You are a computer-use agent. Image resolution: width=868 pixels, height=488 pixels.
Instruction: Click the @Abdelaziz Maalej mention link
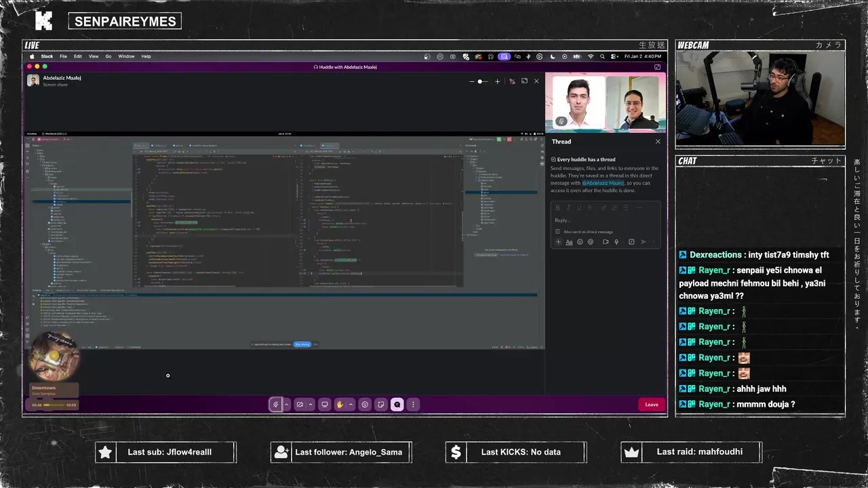(603, 183)
